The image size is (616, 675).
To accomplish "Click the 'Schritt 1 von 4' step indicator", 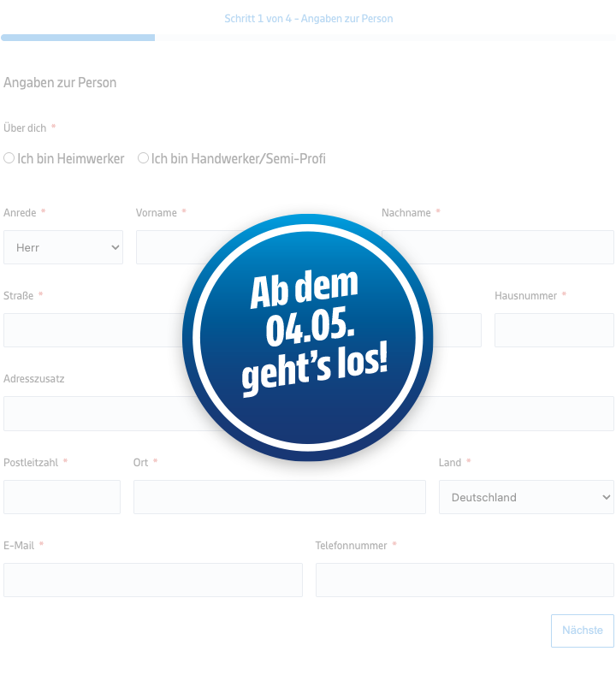I will pos(308,18).
